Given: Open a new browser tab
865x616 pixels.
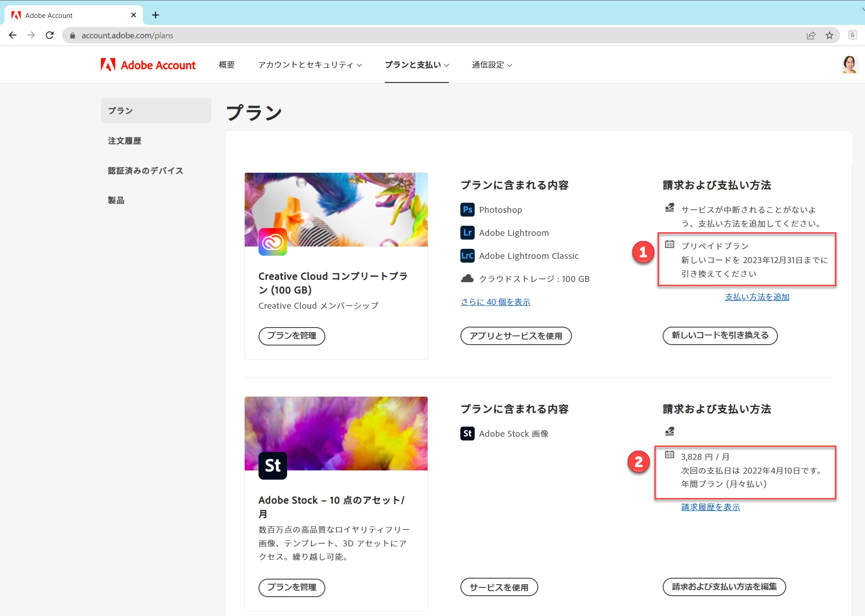Looking at the screenshot, I should [155, 15].
